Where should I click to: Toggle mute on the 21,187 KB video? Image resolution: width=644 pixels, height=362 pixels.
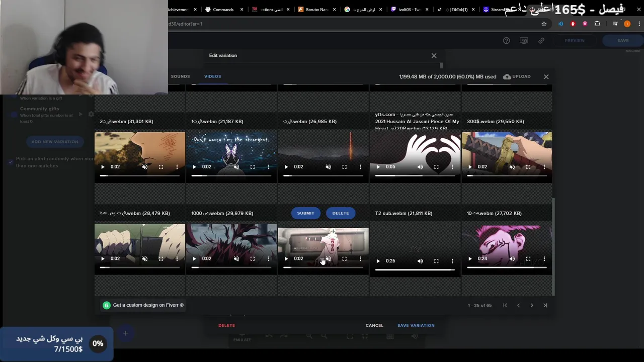(x=236, y=167)
